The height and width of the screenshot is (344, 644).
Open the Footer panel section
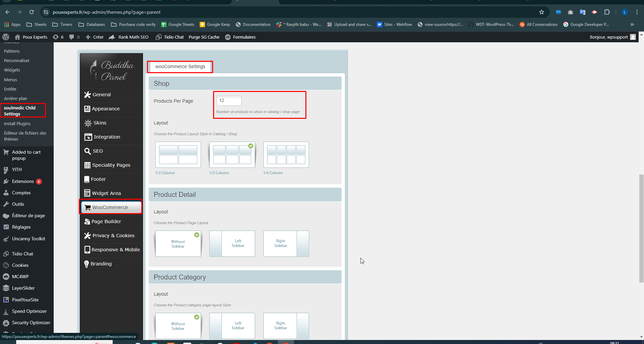(x=111, y=179)
